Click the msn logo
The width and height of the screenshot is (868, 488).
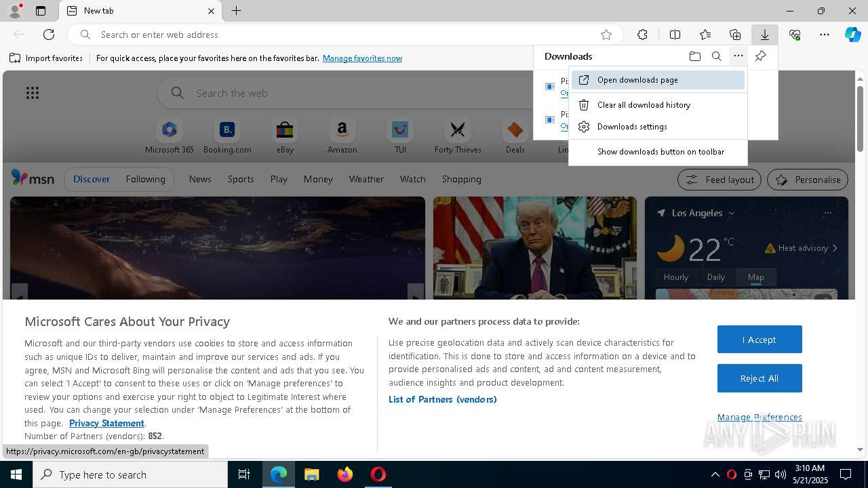[x=33, y=178]
